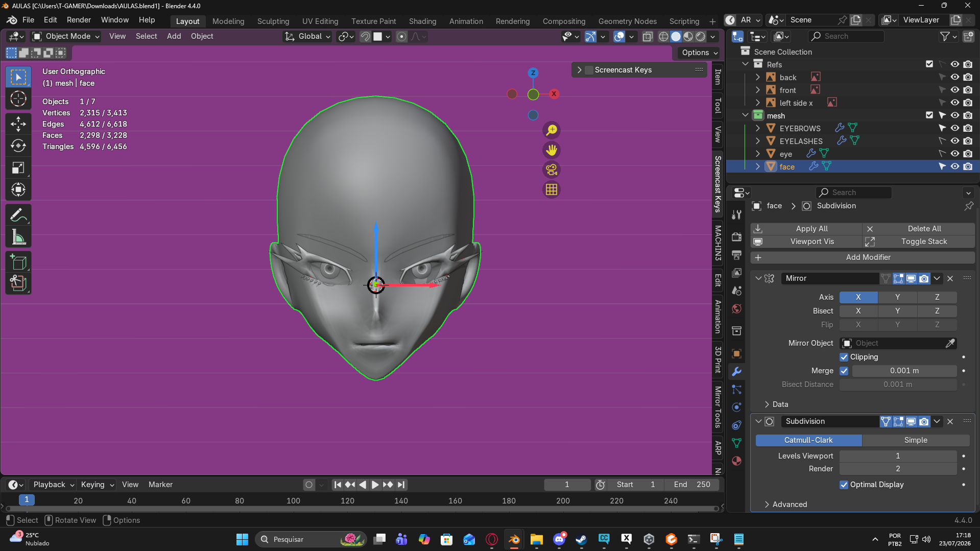Expand the EYELASHES tree item
The image size is (980, 551).
pos(758,141)
